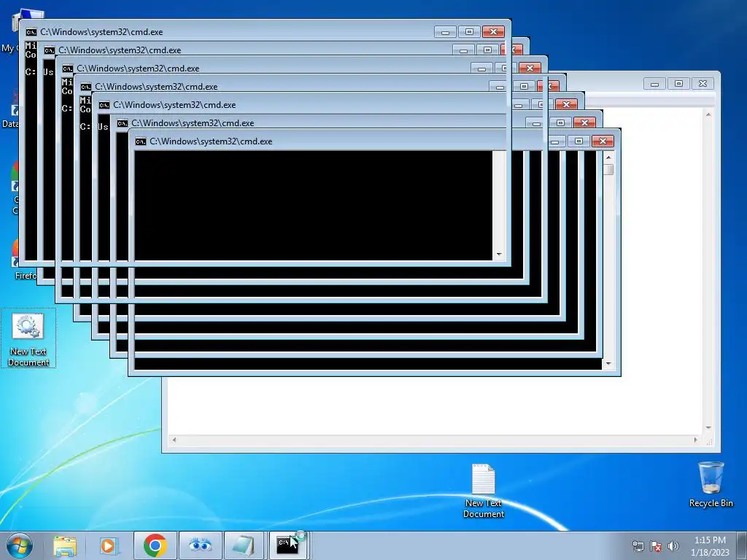Open File Explorer from the taskbar
Screen dimensions: 747x560
[x=65, y=545]
